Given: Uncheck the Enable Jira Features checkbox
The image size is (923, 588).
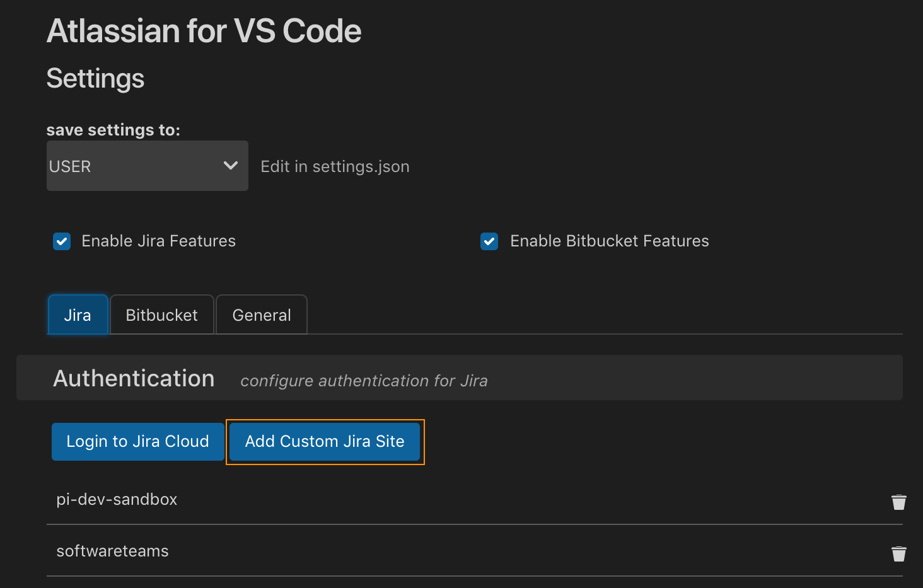Looking at the screenshot, I should pyautogui.click(x=62, y=241).
